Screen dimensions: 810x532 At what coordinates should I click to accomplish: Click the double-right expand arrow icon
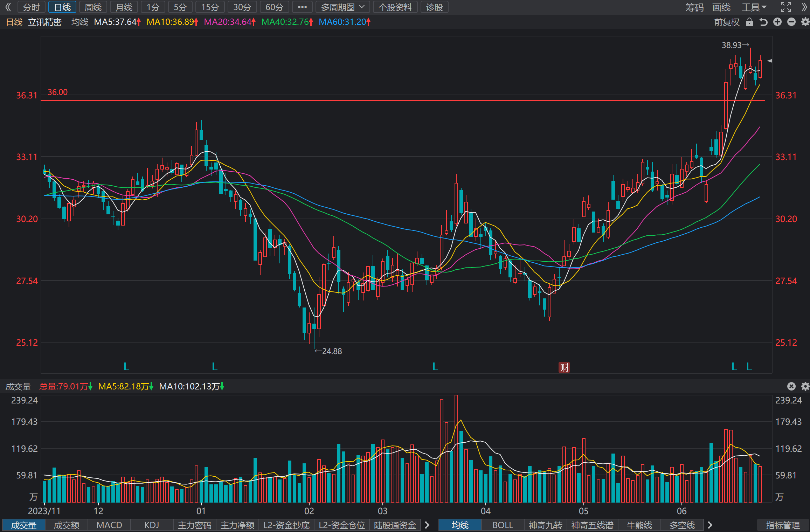coord(804,7)
